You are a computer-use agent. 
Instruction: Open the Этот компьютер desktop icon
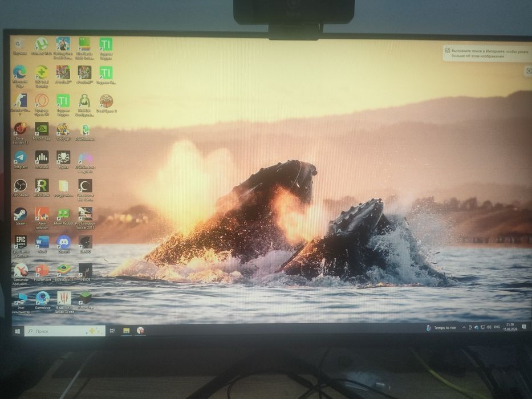(x=21, y=303)
